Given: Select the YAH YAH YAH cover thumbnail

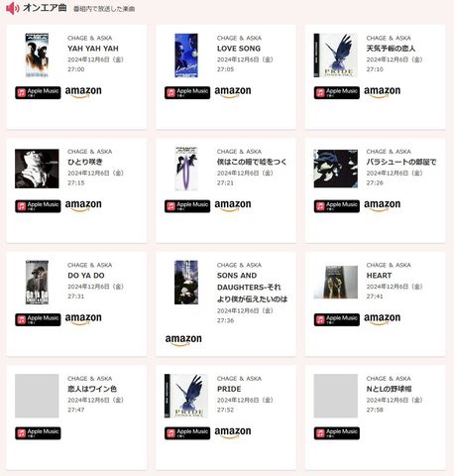Looking at the screenshot, I should (37, 56).
